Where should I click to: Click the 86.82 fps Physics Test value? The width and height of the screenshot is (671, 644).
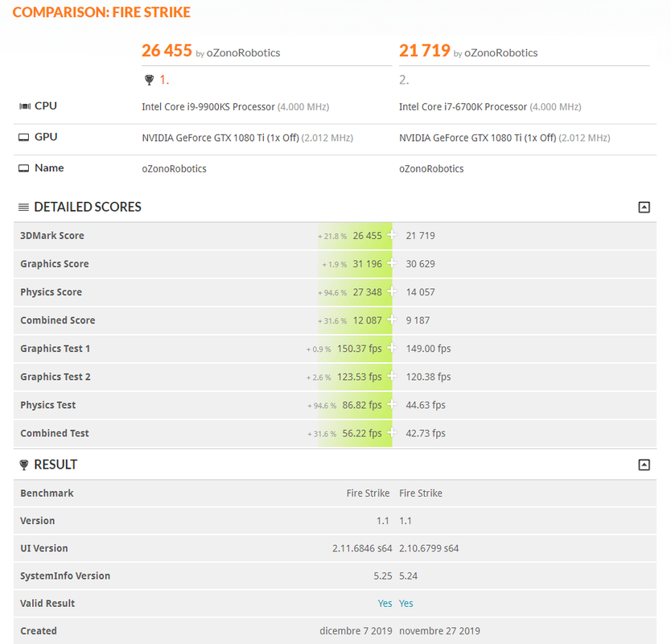click(362, 405)
